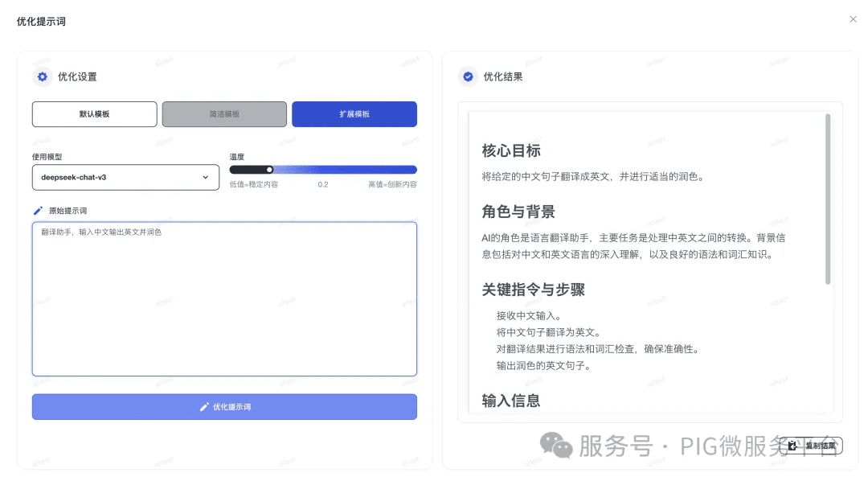Click the copy icon in 复制结果 button
The height and width of the screenshot is (481, 868).
coord(792,446)
